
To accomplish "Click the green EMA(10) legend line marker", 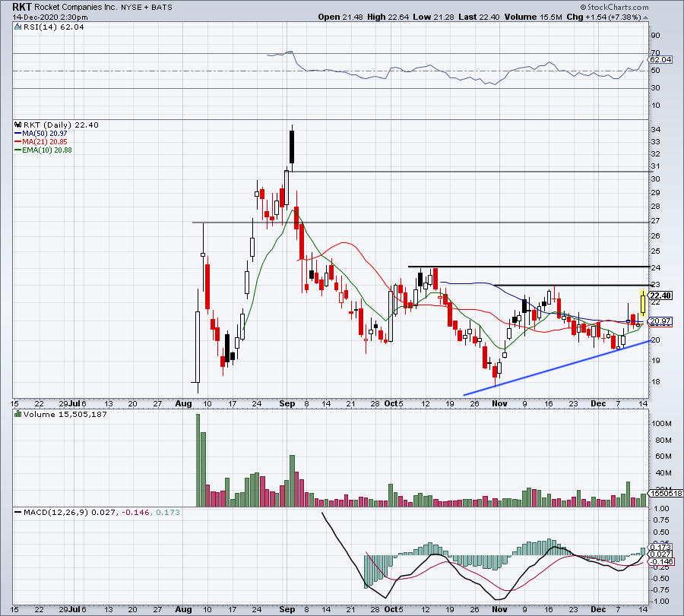I will click(x=18, y=150).
